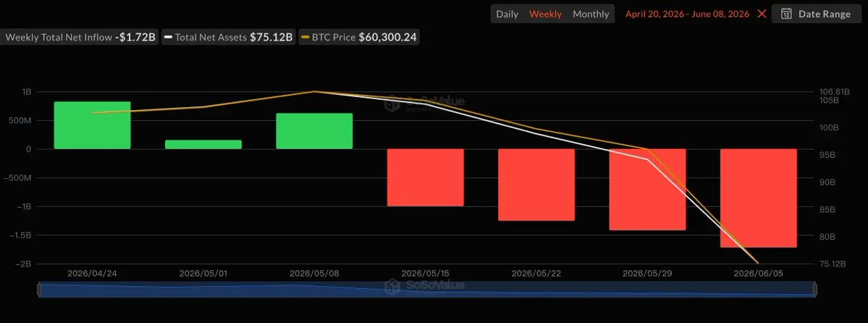Click the 105B right axis label
Image resolution: width=868 pixels, height=323 pixels.
coord(829,100)
